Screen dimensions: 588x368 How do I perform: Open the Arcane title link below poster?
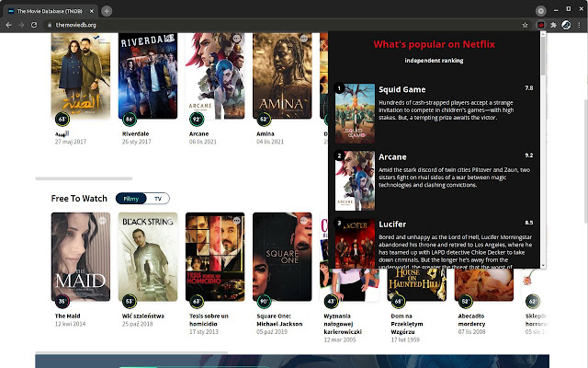click(x=198, y=133)
